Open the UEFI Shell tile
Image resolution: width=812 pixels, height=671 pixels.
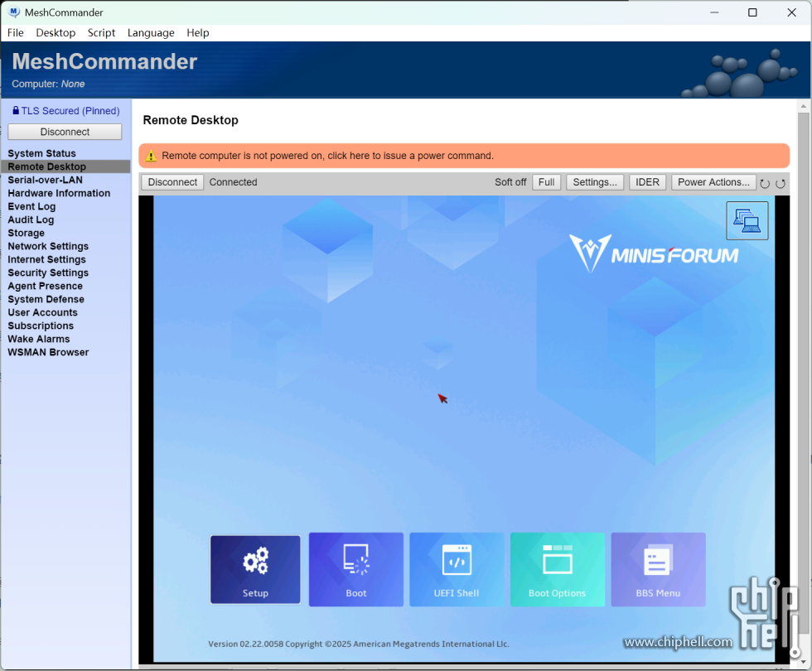(457, 570)
